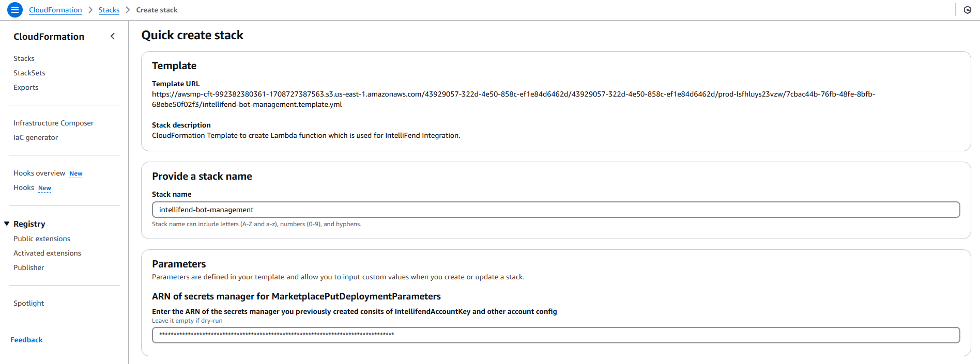
Task: Open Spotlight in the sidebar
Action: 29,303
